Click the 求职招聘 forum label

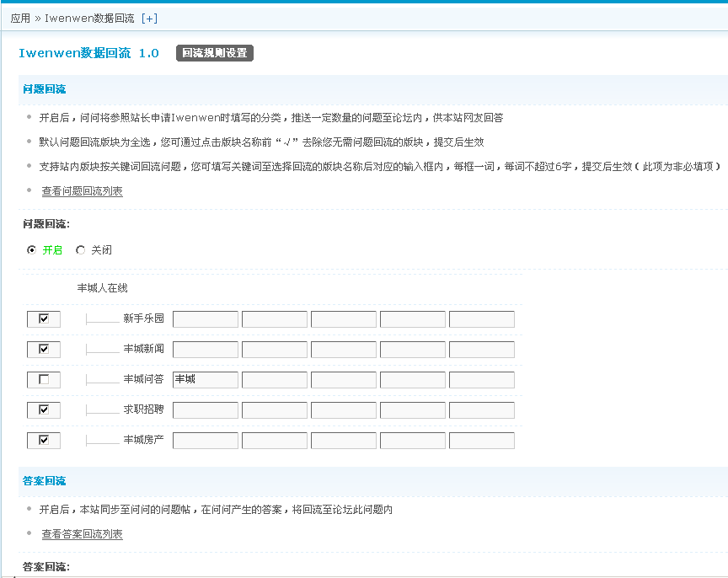point(143,409)
